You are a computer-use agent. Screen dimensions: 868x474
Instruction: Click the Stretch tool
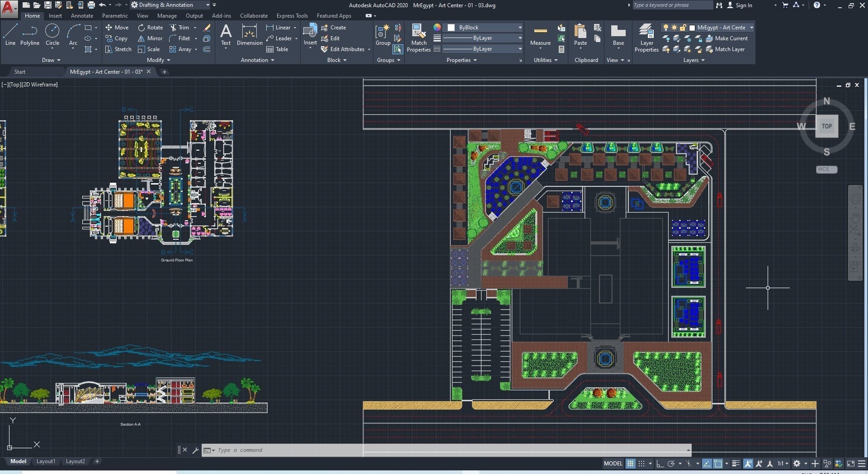(118, 49)
